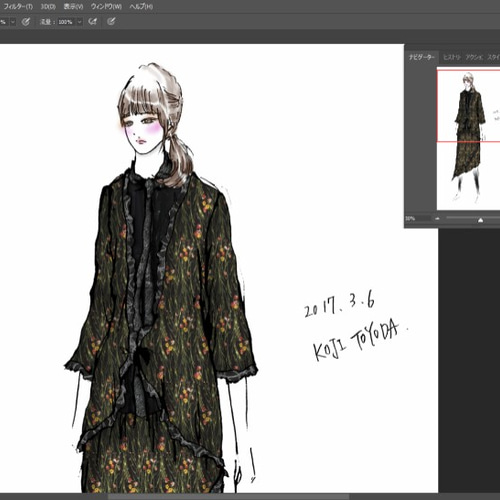The image size is (500, 500).
Task: Click the Navigator zoom percentage field
Action: pos(417,219)
